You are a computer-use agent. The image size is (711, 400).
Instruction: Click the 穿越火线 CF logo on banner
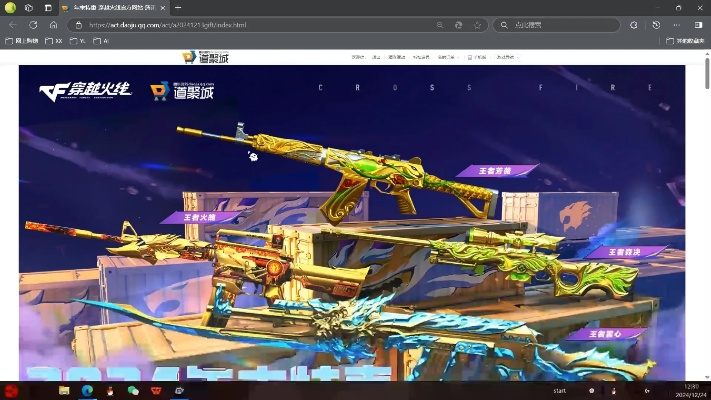pos(85,91)
